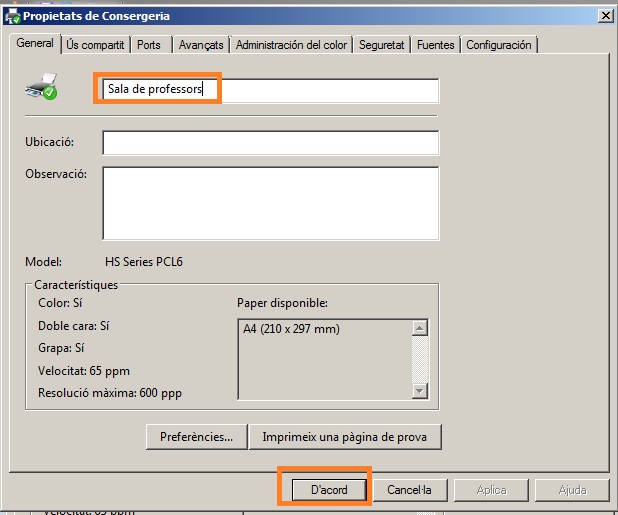Click the 'HS Series PCL6' model text
Image resolution: width=618 pixels, height=515 pixels.
tap(144, 262)
